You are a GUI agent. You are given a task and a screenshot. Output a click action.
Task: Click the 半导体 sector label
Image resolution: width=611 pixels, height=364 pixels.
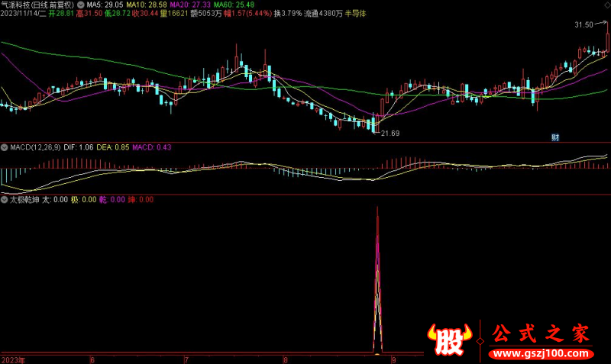coord(355,14)
